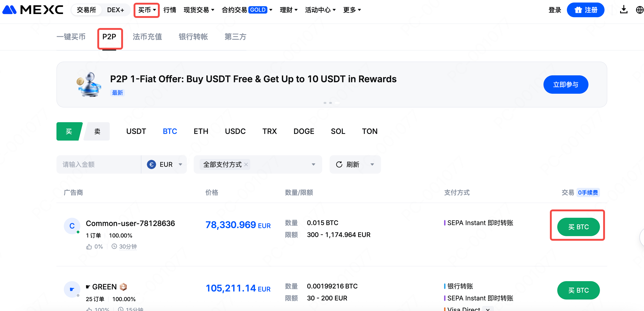Viewport: 644px width, 311px height.
Task: Open the 法币充值 tab
Action: 147,37
